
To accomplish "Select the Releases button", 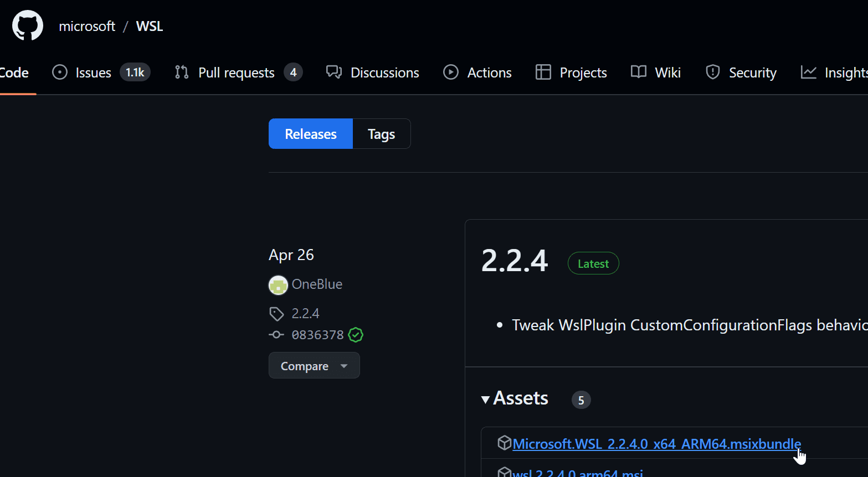I will pyautogui.click(x=311, y=134).
